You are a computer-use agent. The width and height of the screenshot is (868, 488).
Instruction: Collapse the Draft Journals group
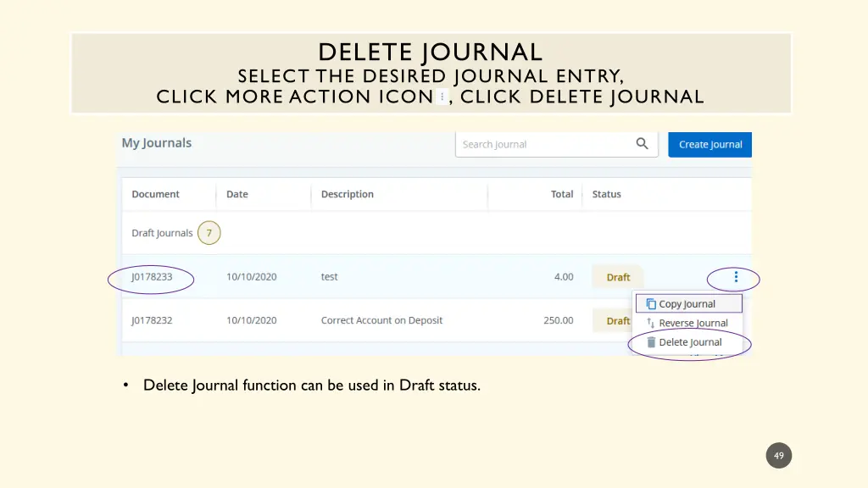(162, 232)
